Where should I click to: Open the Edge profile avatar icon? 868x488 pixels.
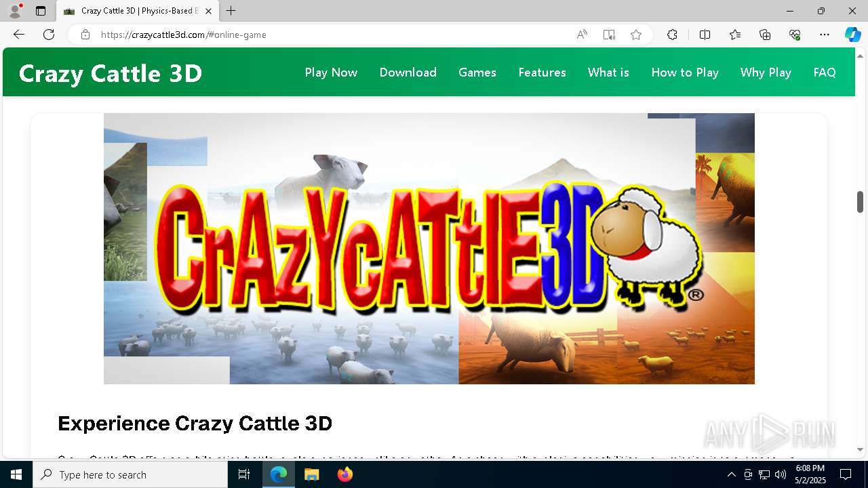(x=15, y=11)
